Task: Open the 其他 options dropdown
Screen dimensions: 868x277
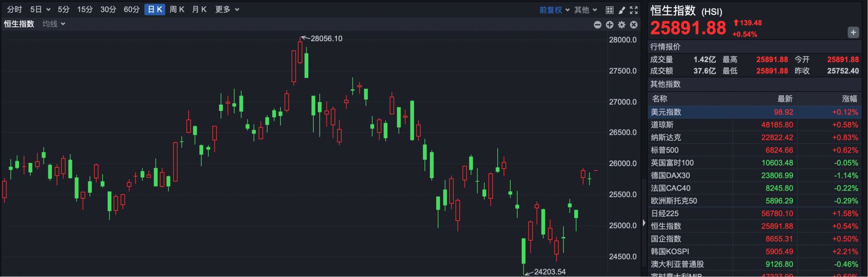Action: pos(585,10)
